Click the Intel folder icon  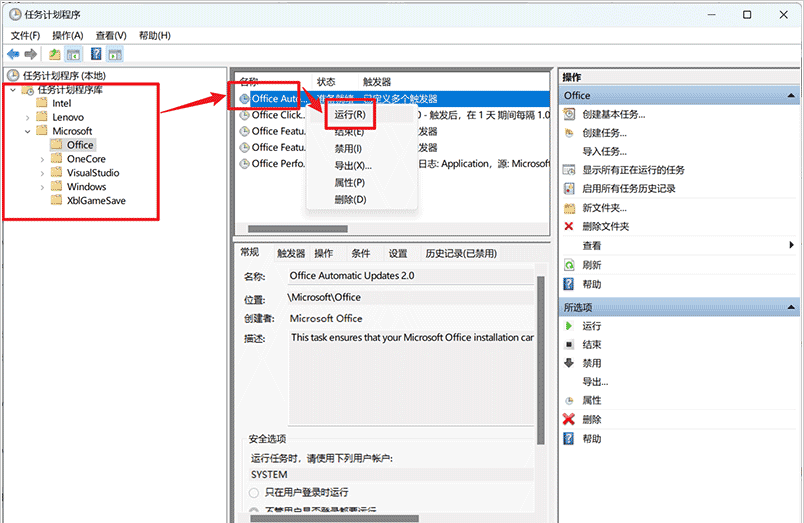click(42, 103)
